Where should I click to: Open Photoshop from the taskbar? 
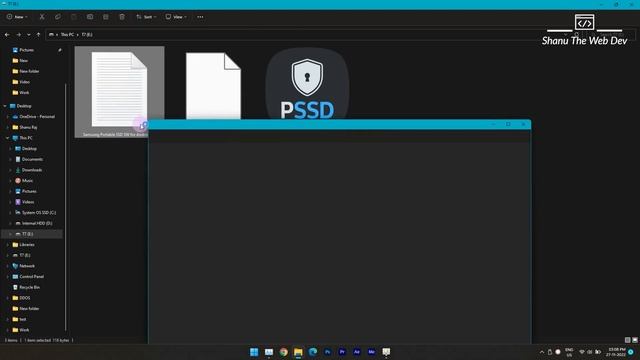327,352
